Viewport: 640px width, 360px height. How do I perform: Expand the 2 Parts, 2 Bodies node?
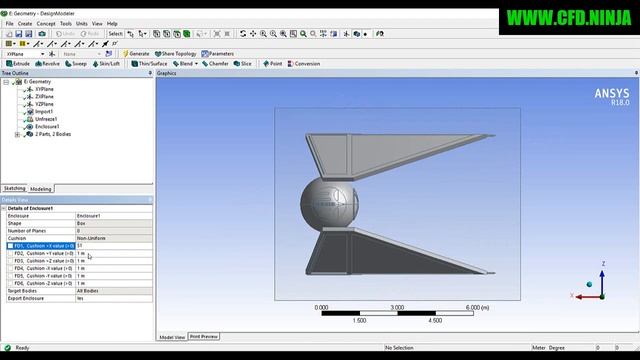[17, 134]
